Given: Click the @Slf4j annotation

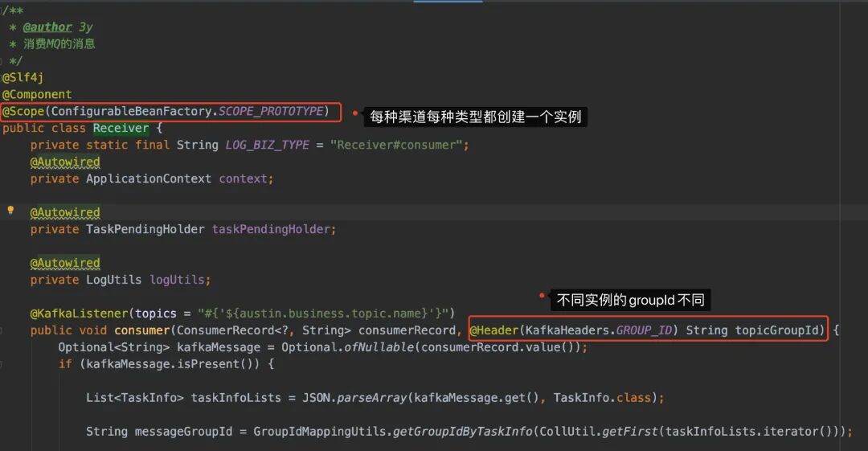Looking at the screenshot, I should 23,77.
